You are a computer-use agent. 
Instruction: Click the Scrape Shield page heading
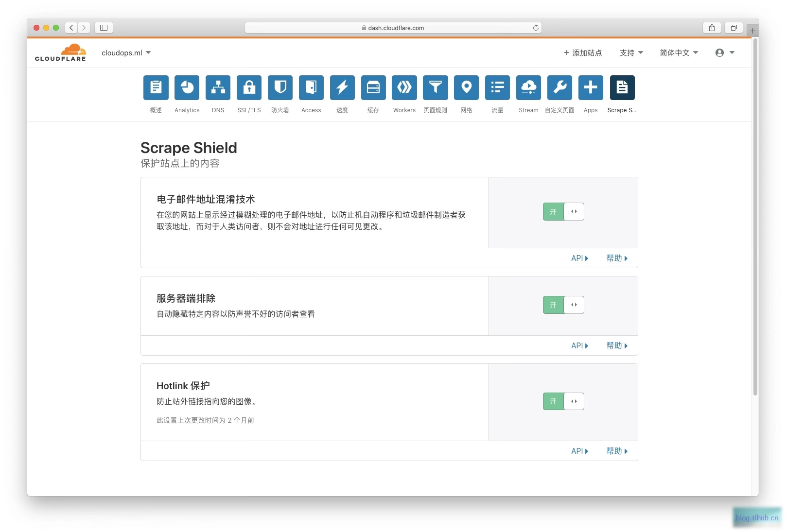pos(189,148)
